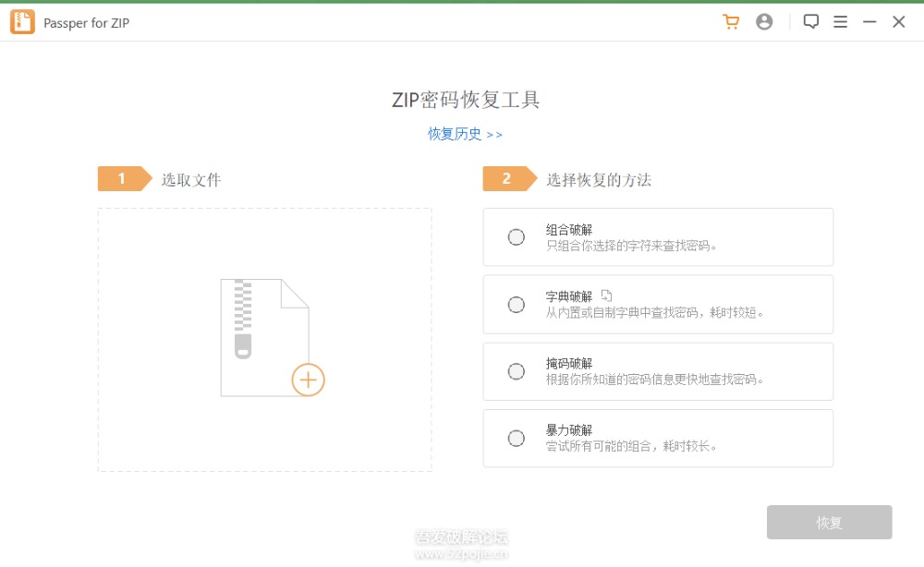Open the shopping cart purchase icon
This screenshot has width=924, height=567.
(x=731, y=22)
